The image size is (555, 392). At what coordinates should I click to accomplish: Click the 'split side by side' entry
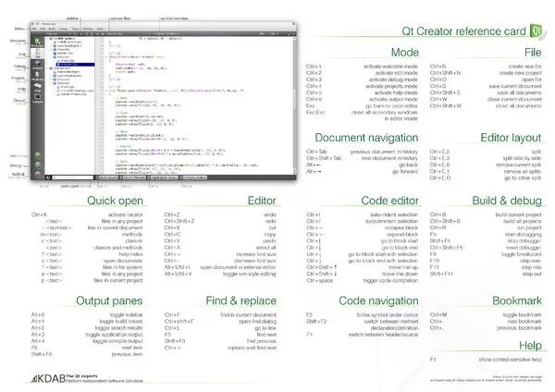pos(522,158)
